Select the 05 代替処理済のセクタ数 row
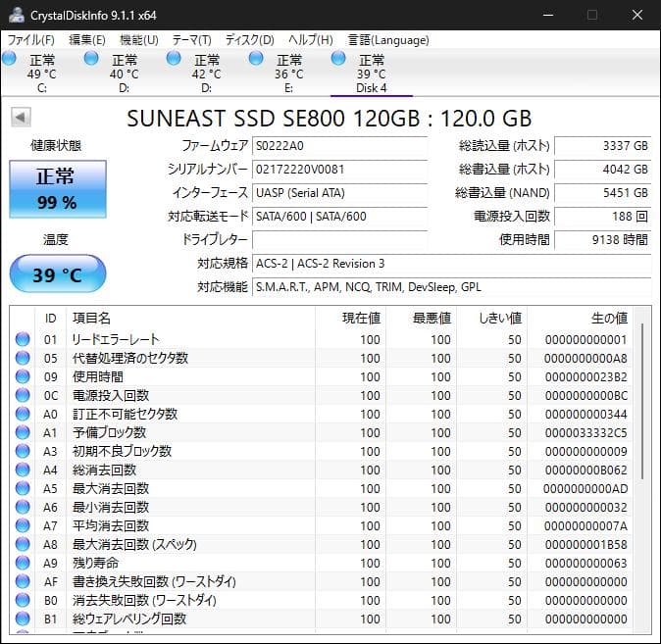The height and width of the screenshot is (644, 661). 196,359
